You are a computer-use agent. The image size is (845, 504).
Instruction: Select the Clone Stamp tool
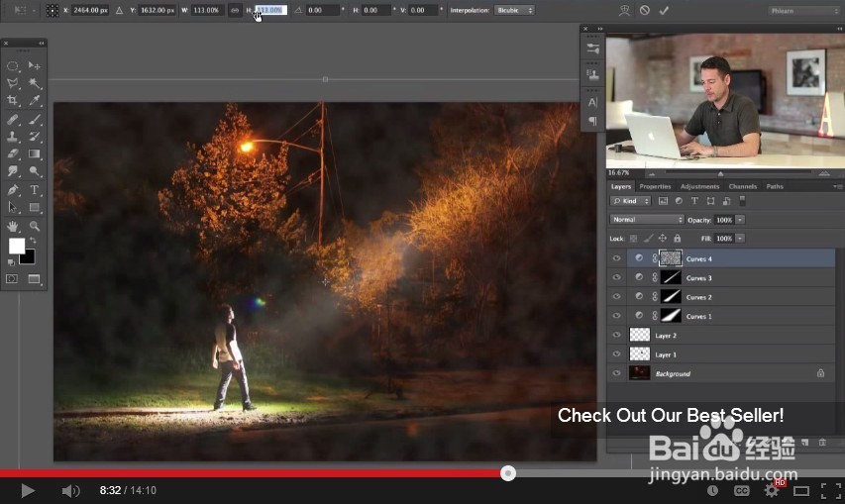pos(13,137)
